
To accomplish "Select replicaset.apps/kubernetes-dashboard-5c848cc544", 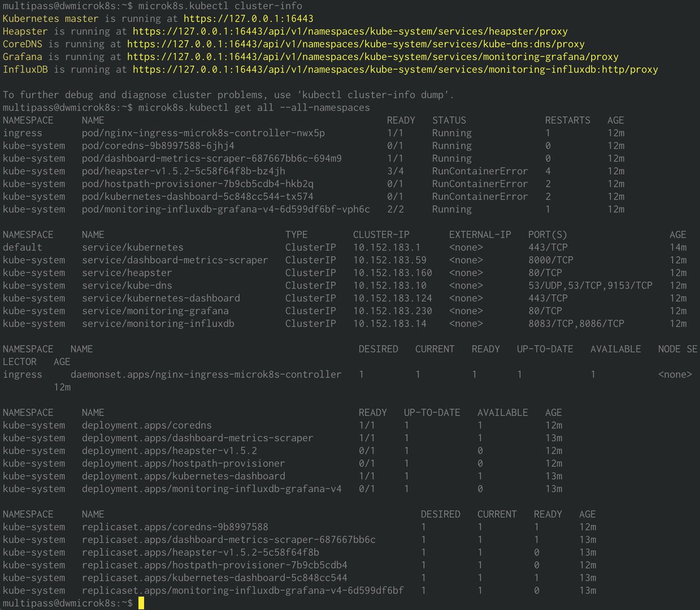I will pyautogui.click(x=215, y=579).
